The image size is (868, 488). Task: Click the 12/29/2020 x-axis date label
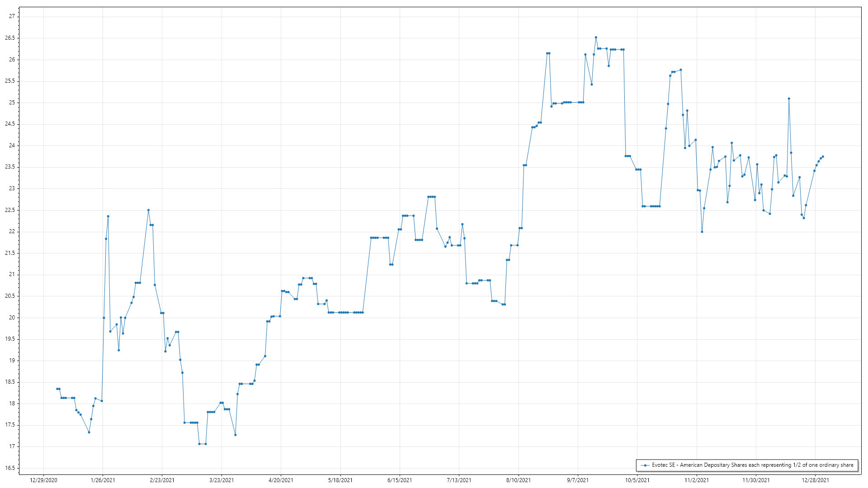click(43, 480)
